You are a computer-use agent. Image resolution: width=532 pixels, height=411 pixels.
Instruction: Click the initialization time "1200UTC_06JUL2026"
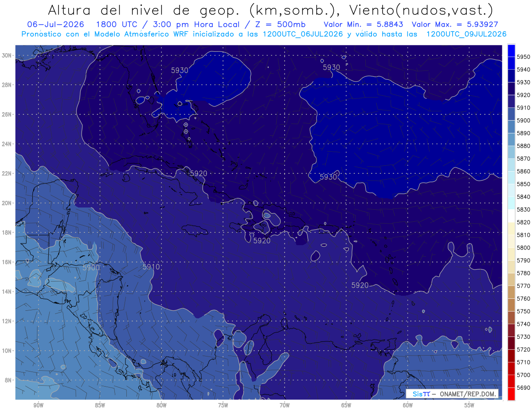(x=303, y=34)
